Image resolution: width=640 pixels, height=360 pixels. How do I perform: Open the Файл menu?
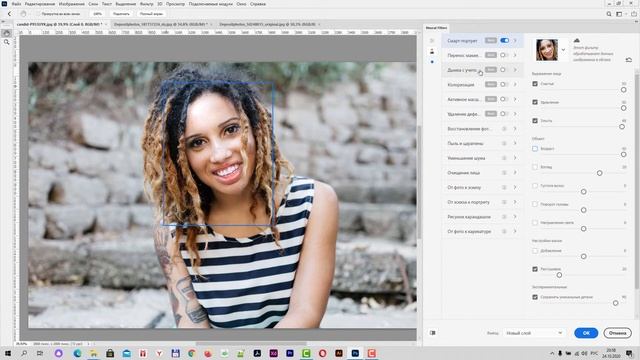pyautogui.click(x=16, y=4)
